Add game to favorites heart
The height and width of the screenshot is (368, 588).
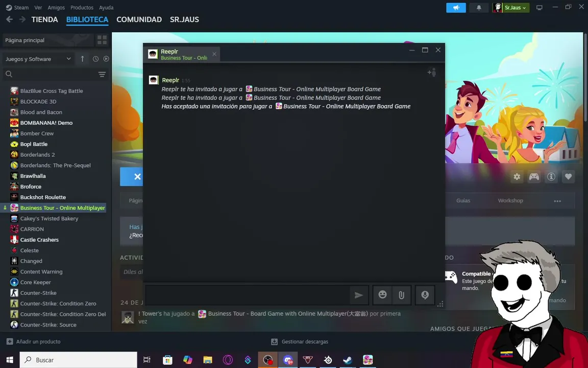click(x=569, y=176)
